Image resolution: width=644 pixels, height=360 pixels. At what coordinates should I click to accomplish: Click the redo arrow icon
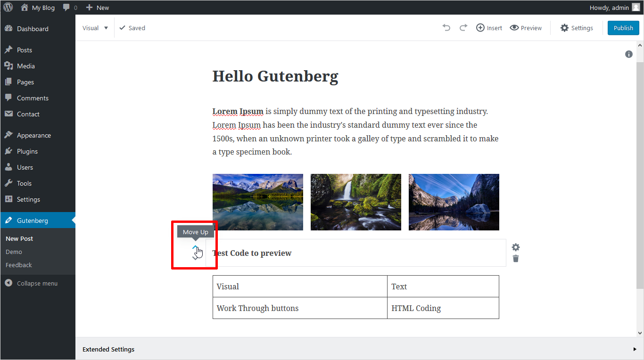463,28
